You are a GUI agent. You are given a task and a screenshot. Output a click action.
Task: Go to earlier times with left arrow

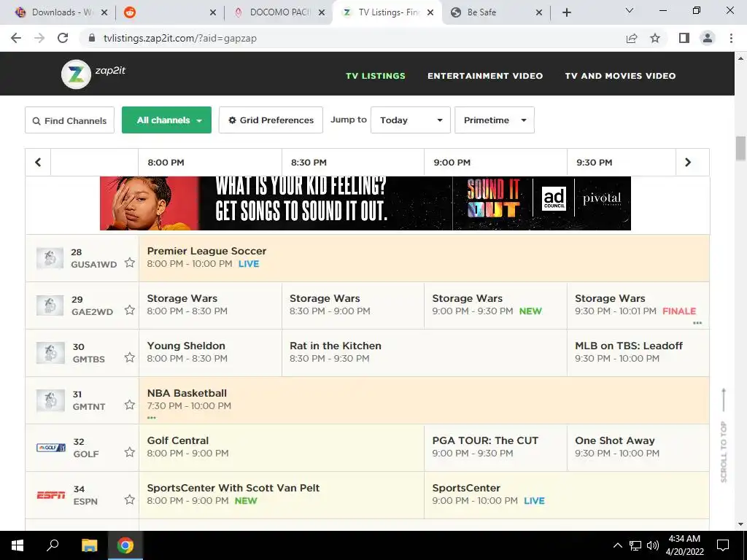(38, 163)
